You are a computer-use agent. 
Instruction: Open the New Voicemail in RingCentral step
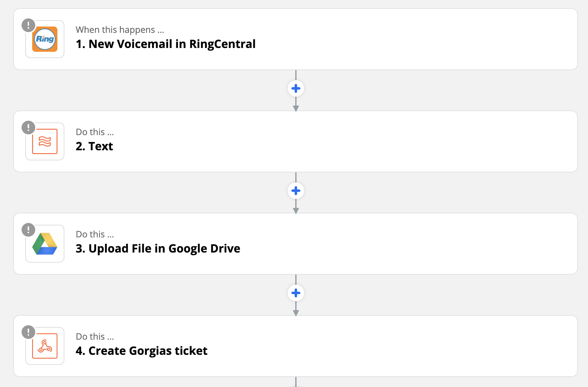point(296,39)
